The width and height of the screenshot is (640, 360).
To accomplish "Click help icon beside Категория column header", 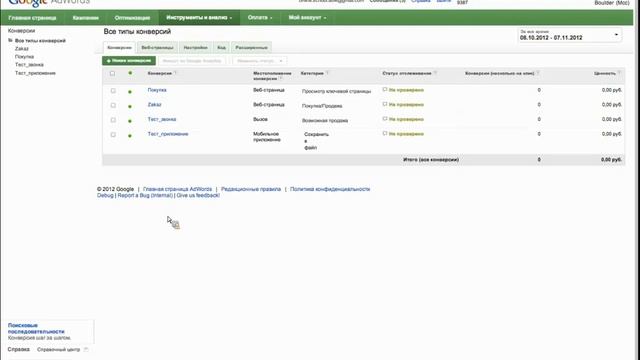I will click(x=327, y=73).
